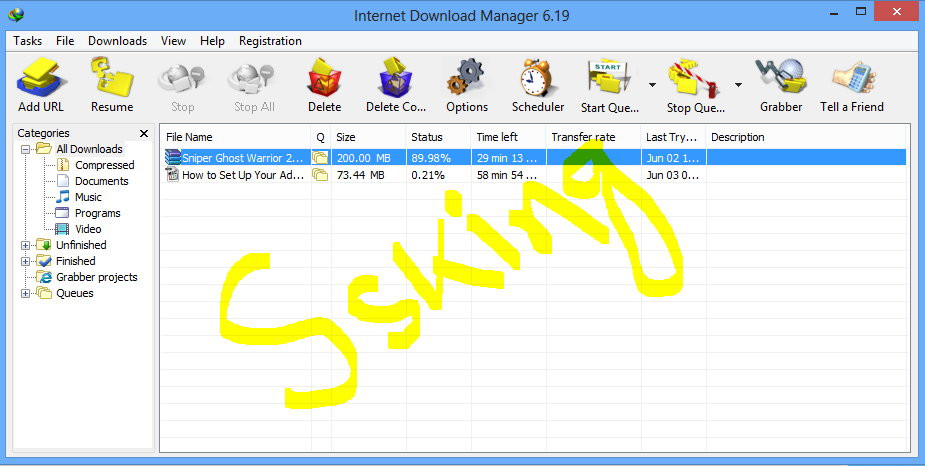Expand the Unfinished tree node
This screenshot has height=466, width=925.
25,245
